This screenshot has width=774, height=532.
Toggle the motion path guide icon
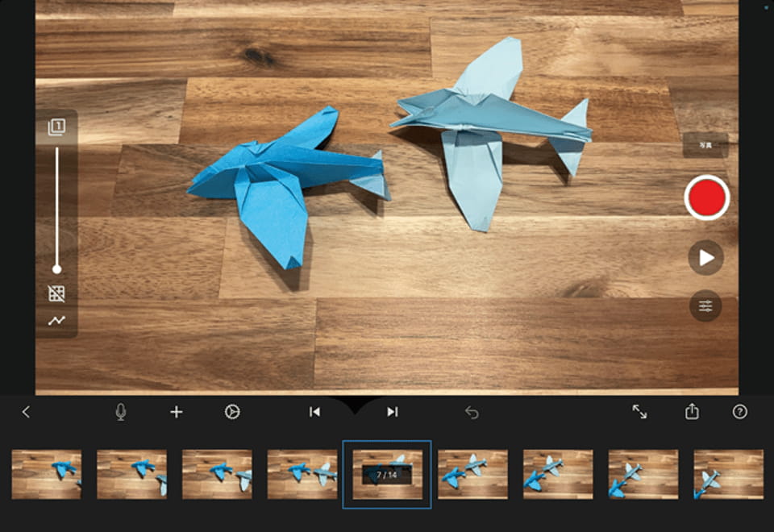(56, 321)
